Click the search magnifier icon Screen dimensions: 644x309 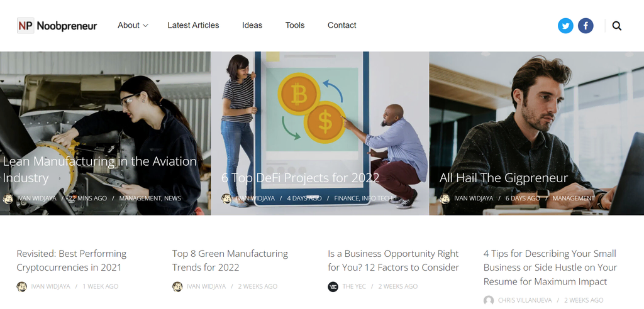click(x=617, y=26)
